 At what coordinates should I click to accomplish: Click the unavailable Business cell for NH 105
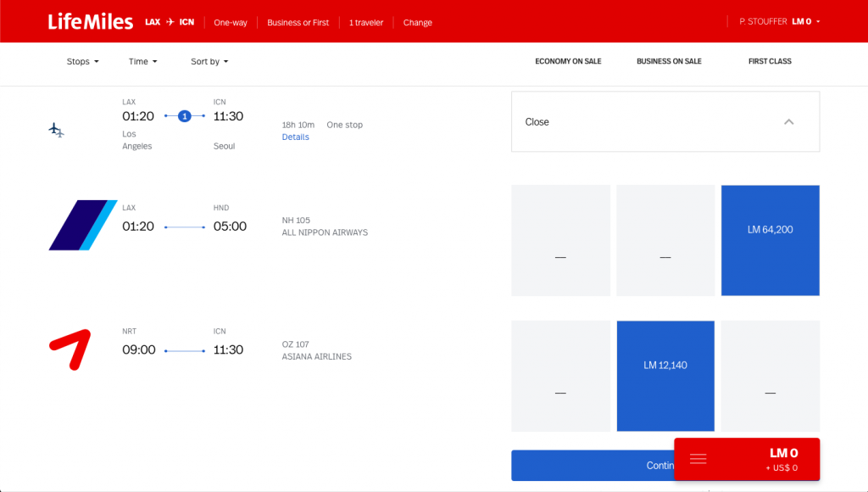click(x=665, y=240)
